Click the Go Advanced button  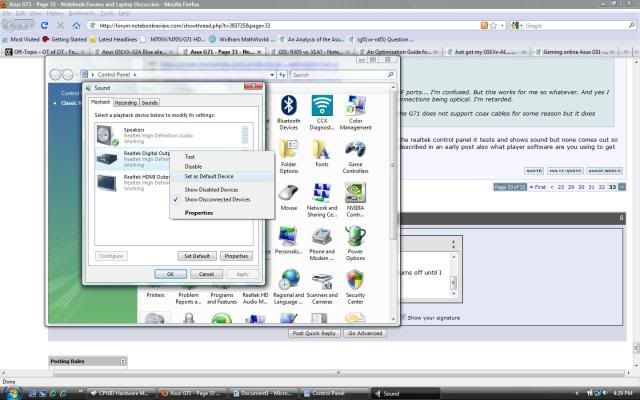click(365, 333)
